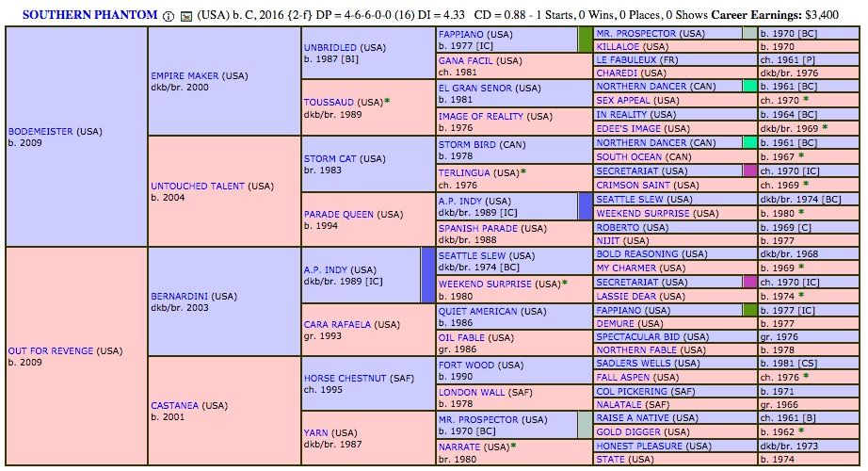
Task: Open CRIMSON SAINT link
Action: click(x=633, y=185)
